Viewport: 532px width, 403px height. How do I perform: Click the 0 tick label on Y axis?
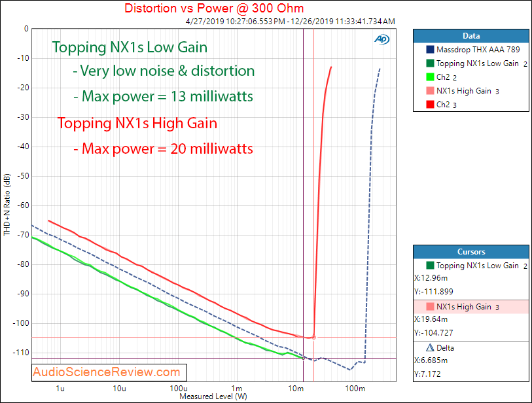26,29
